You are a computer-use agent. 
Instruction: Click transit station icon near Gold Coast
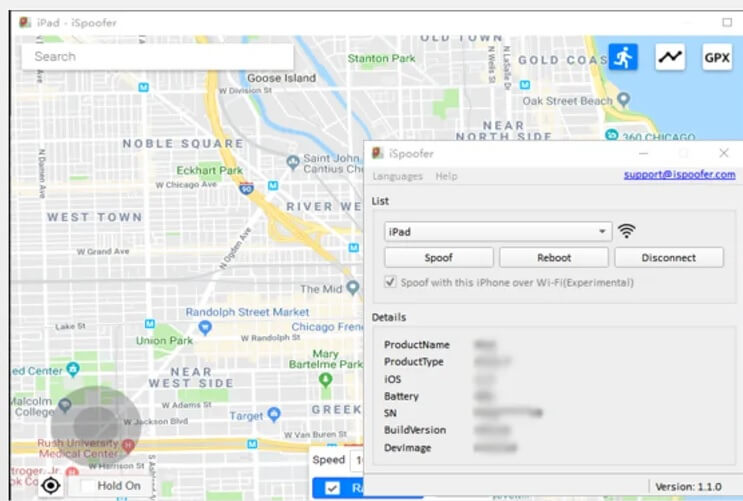[525, 85]
